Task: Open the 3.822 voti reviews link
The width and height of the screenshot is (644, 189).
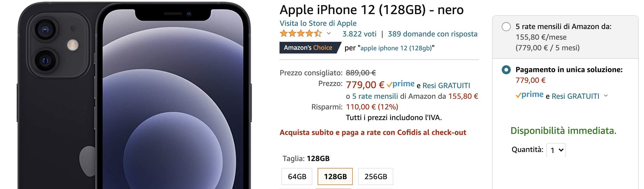Action: pyautogui.click(x=359, y=34)
